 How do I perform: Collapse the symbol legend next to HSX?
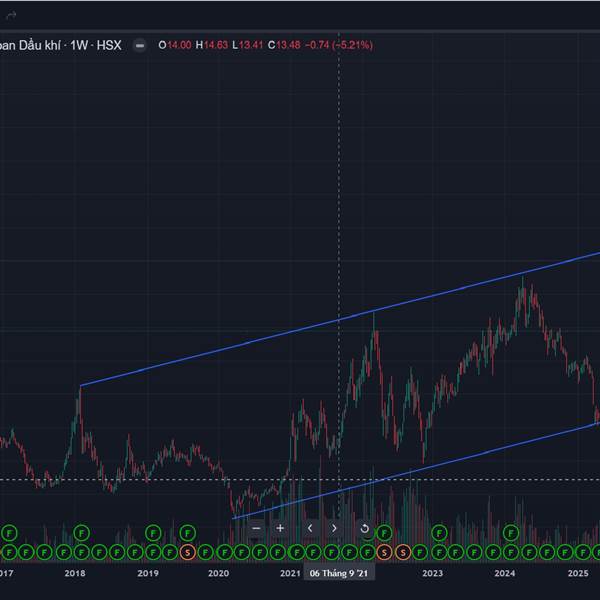tap(140, 46)
